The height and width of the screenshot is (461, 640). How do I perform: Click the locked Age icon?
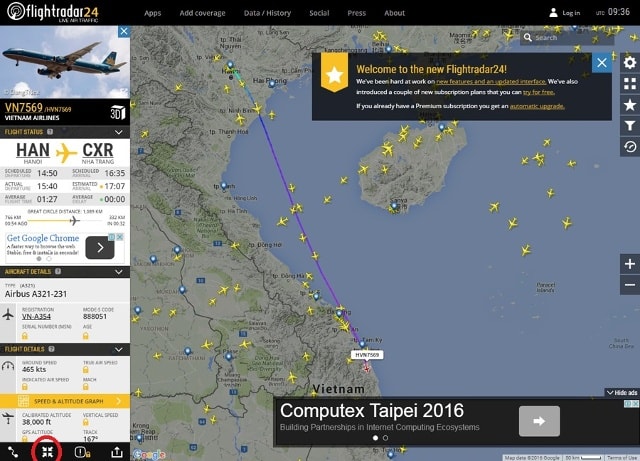pos(86,336)
